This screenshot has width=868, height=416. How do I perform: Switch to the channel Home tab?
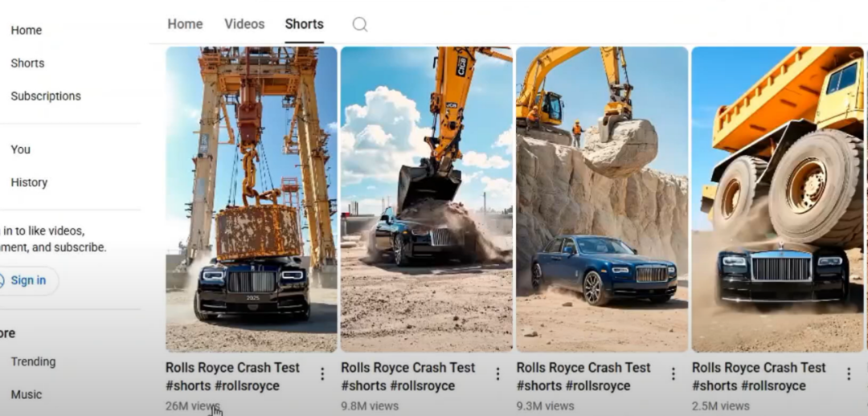pyautogui.click(x=185, y=24)
